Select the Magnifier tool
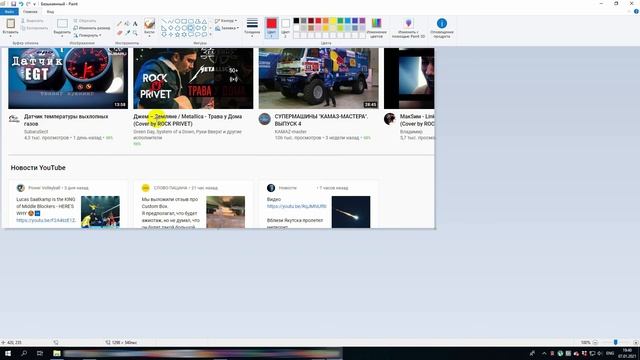Screen dimensions: 640x360 [x=135, y=32]
